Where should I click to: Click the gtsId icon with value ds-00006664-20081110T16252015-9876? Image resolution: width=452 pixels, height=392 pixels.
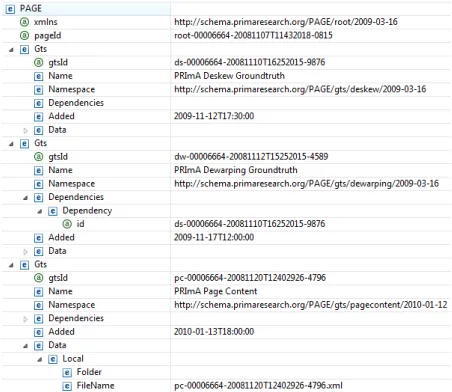(x=39, y=63)
